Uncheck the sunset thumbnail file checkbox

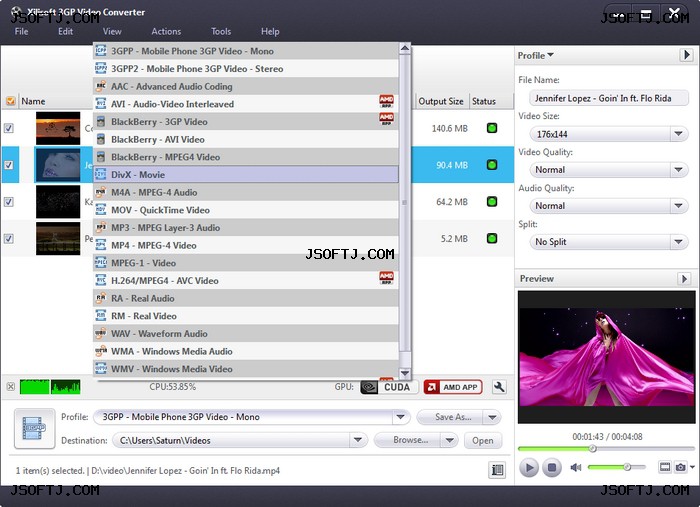click(x=8, y=129)
